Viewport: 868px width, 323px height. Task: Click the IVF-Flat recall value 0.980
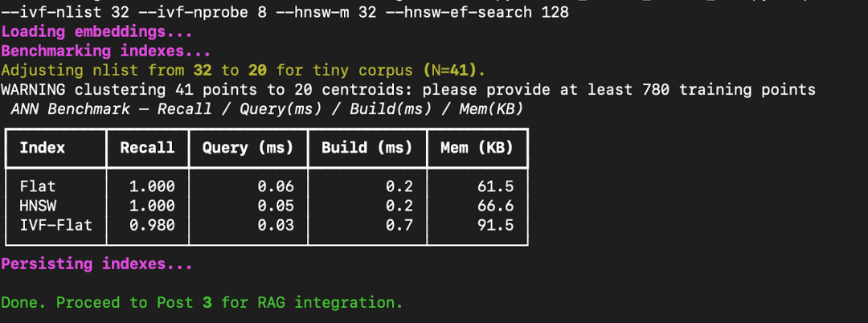click(152, 225)
